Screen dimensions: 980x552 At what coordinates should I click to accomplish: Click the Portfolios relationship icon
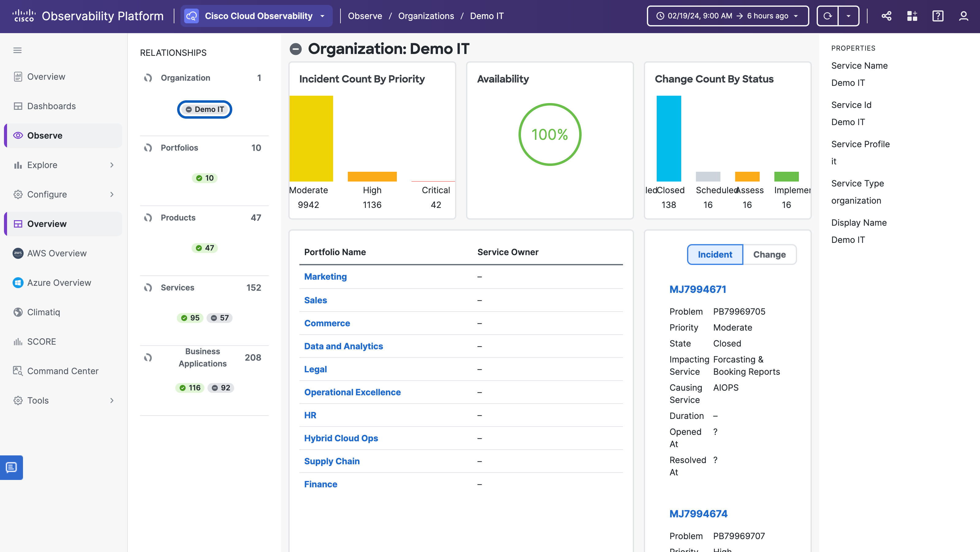click(x=148, y=148)
